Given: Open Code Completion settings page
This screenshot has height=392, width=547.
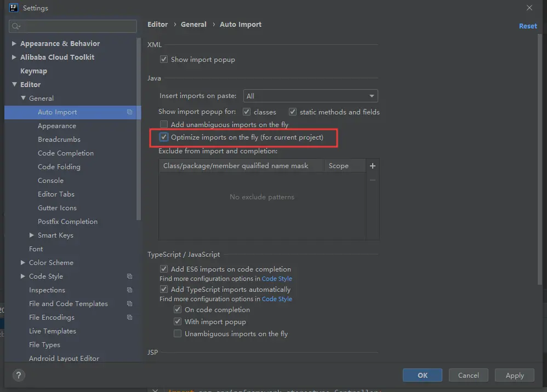Looking at the screenshot, I should pos(66,153).
